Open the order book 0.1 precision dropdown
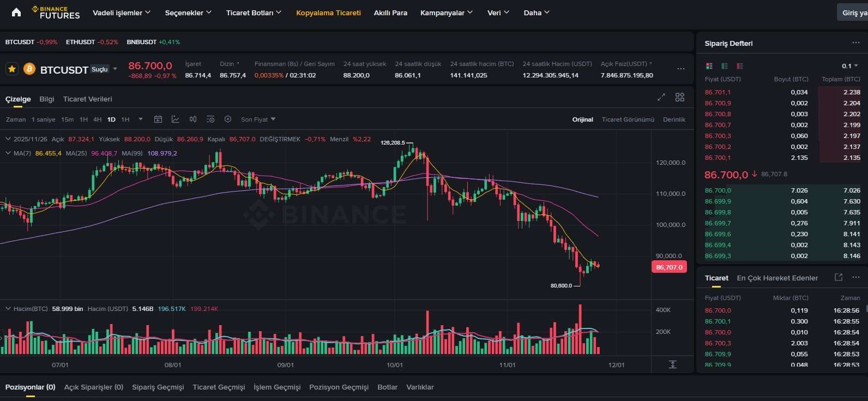This screenshot has width=868, height=401. [x=850, y=66]
